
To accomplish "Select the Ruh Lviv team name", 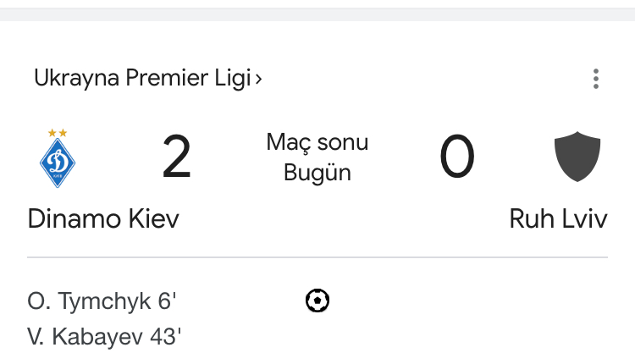I will [558, 218].
